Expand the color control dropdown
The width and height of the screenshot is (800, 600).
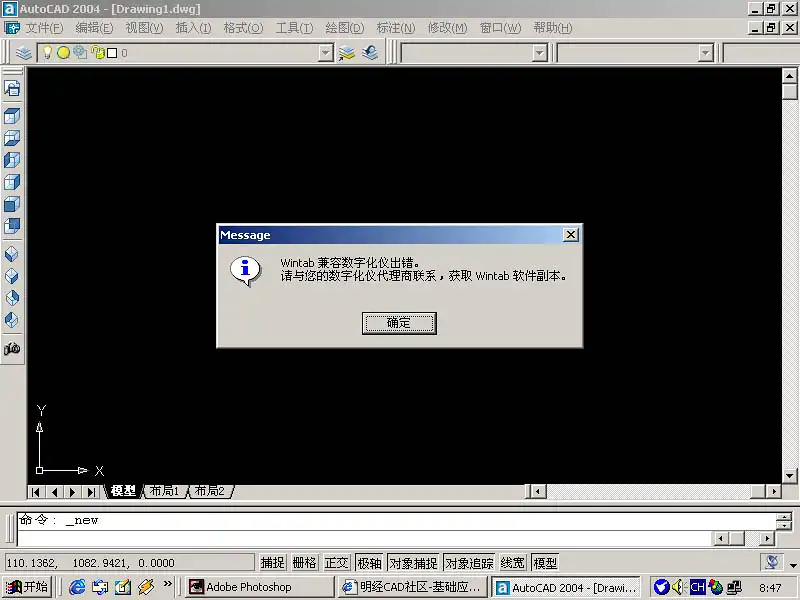point(539,53)
